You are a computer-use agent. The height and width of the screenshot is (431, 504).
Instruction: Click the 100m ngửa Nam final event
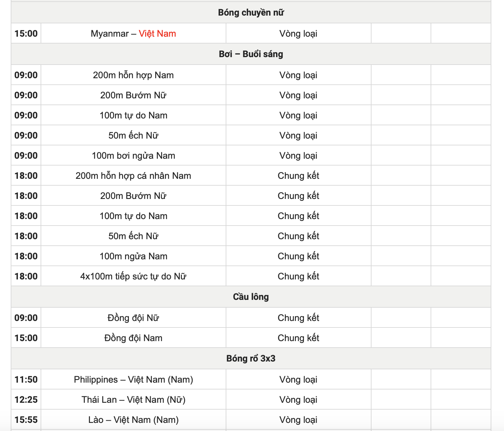[x=133, y=256]
